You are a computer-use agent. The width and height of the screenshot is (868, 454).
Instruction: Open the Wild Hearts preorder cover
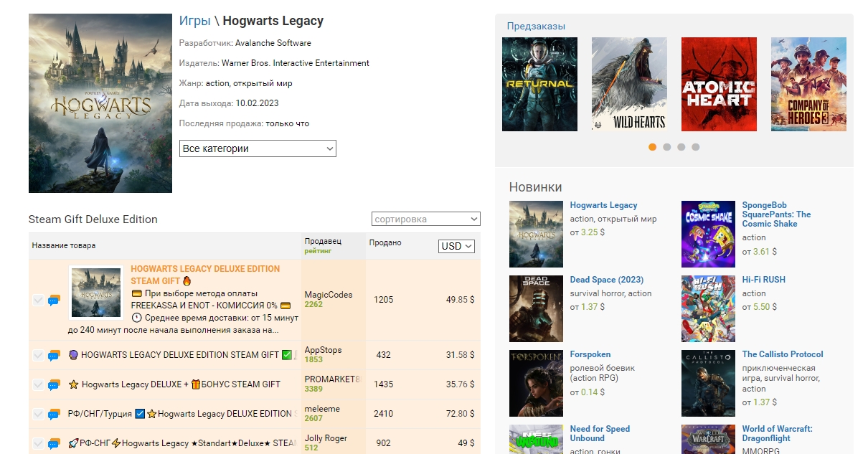coord(629,84)
